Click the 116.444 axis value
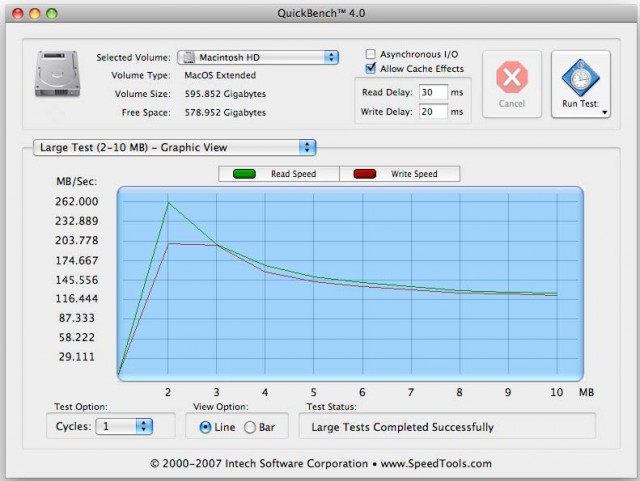Image resolution: width=640 pixels, height=481 pixels. coord(77,298)
